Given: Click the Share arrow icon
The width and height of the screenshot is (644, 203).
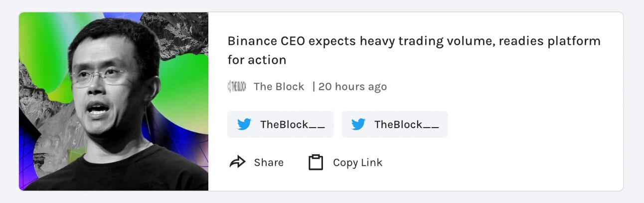Looking at the screenshot, I should click(x=237, y=162).
